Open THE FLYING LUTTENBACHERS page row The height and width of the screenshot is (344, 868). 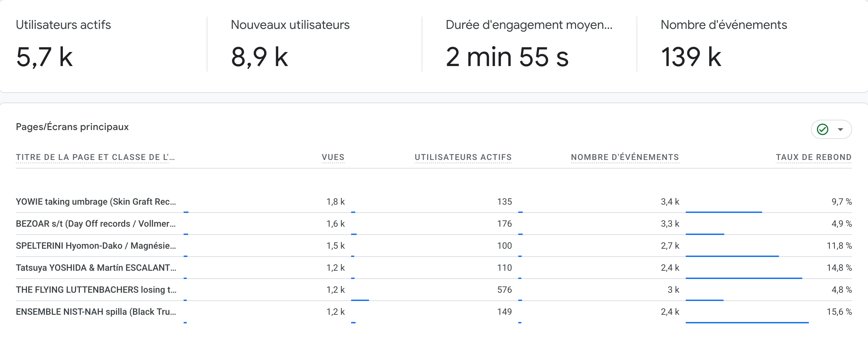tap(96, 290)
